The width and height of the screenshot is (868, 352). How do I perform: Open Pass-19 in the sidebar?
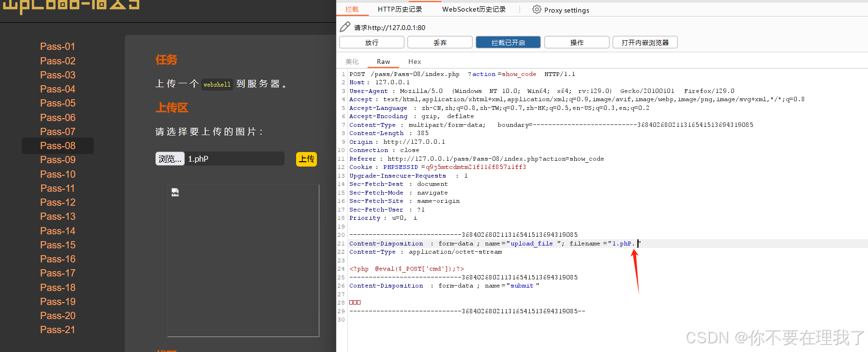58,302
